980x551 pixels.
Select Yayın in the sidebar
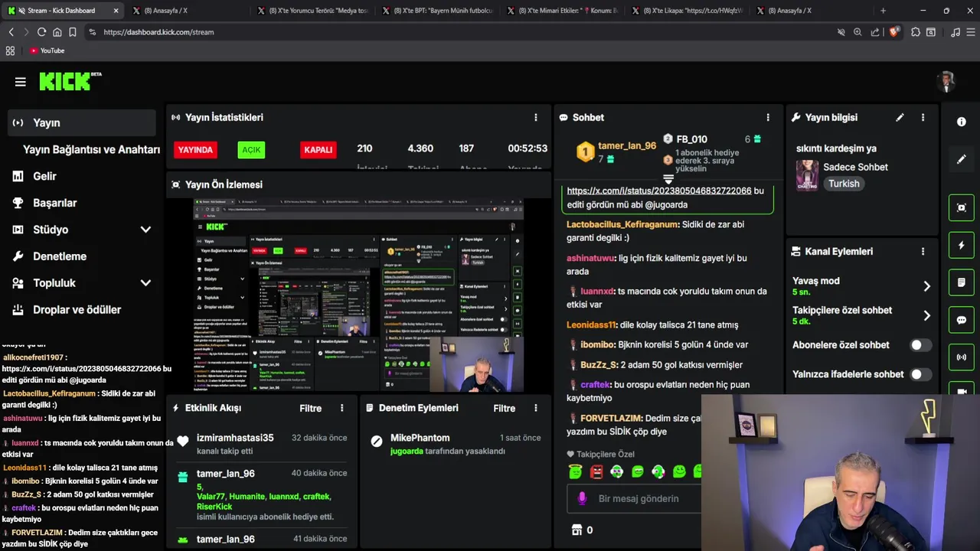[x=83, y=122]
